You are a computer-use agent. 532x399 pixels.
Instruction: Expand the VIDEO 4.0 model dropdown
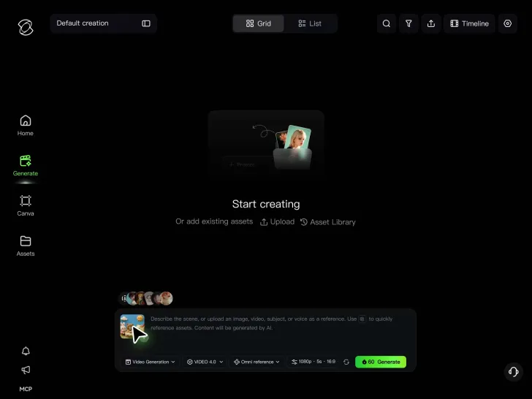point(205,362)
